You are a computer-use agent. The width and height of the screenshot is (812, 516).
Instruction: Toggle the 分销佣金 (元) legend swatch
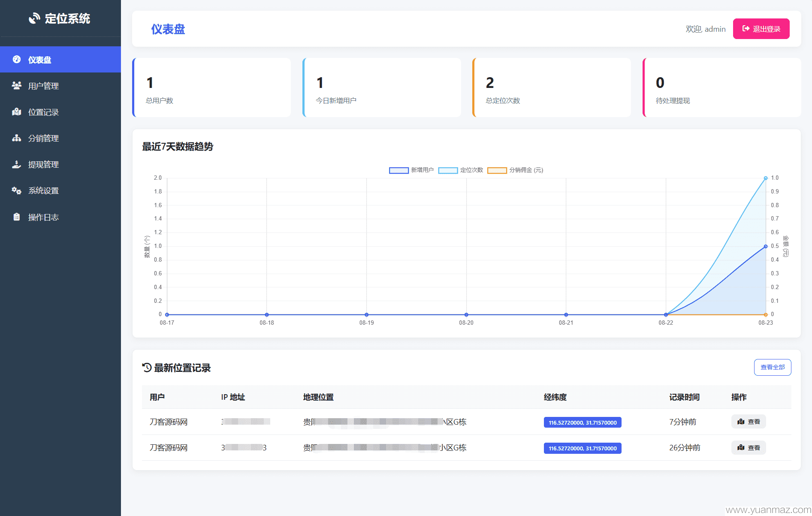[x=497, y=170]
